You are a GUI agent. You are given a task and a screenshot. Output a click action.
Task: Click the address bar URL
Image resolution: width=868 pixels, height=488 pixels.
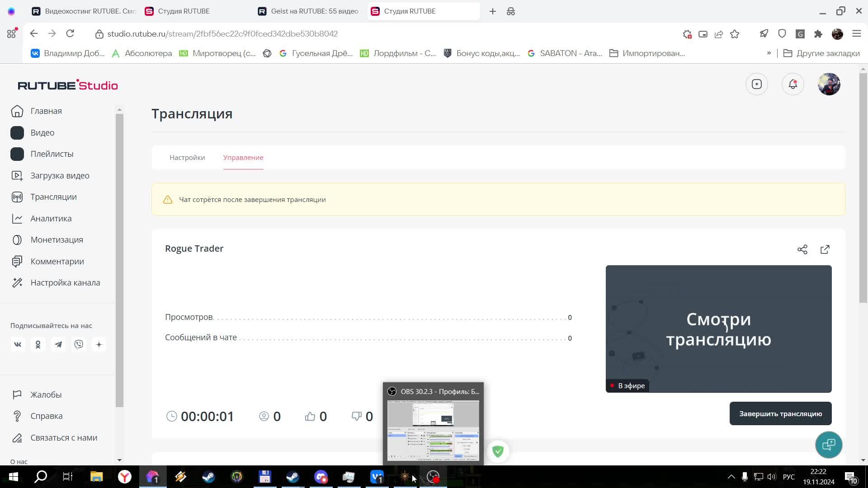coord(222,34)
